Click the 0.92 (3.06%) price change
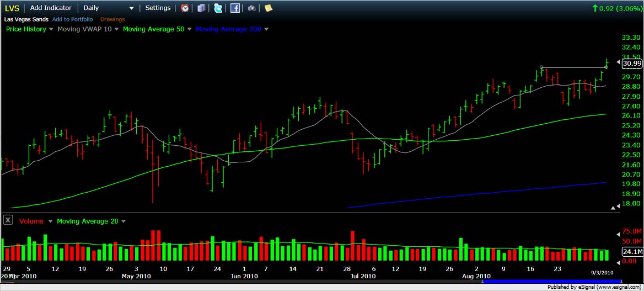This screenshot has height=291, width=644. [620, 8]
